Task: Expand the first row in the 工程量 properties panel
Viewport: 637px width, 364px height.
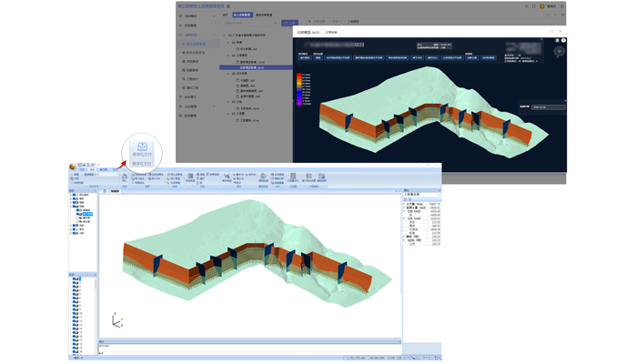Action: (x=405, y=203)
